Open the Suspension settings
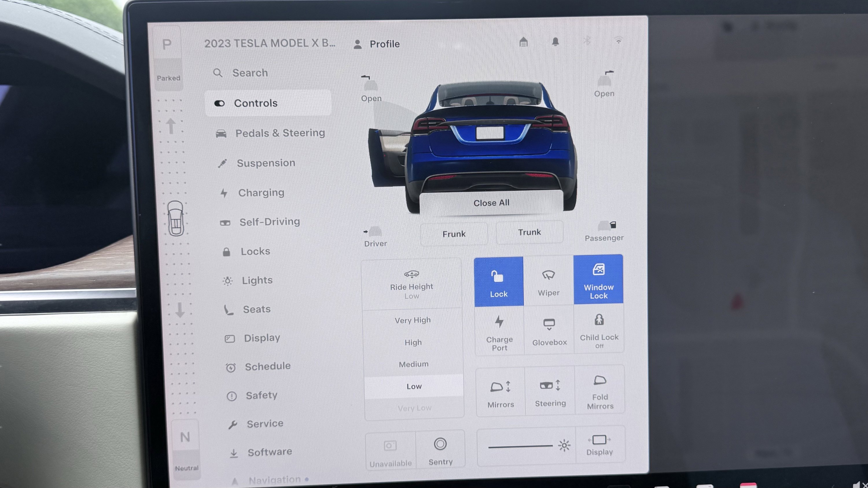 [x=256, y=163]
